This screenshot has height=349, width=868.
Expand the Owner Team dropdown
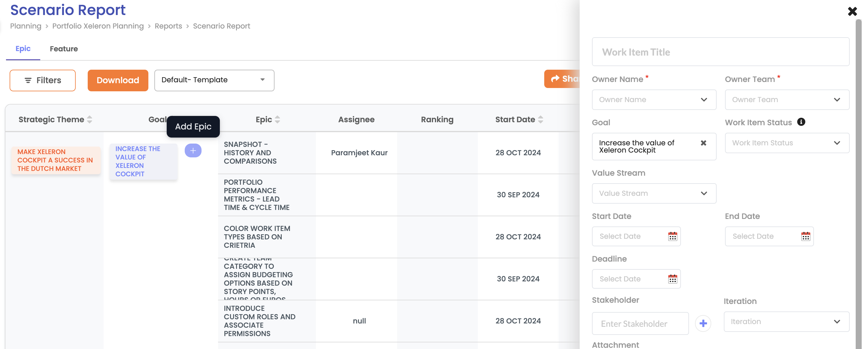tap(787, 100)
